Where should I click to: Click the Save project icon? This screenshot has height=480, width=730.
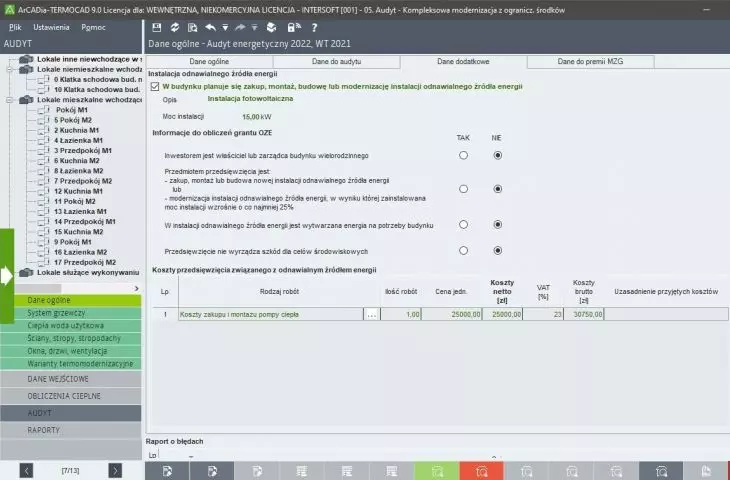[x=156, y=27]
